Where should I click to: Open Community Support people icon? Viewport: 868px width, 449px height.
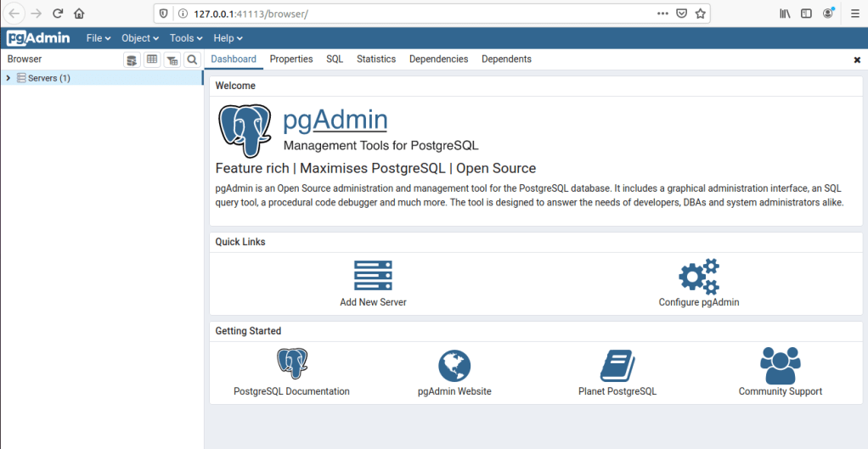pyautogui.click(x=780, y=365)
